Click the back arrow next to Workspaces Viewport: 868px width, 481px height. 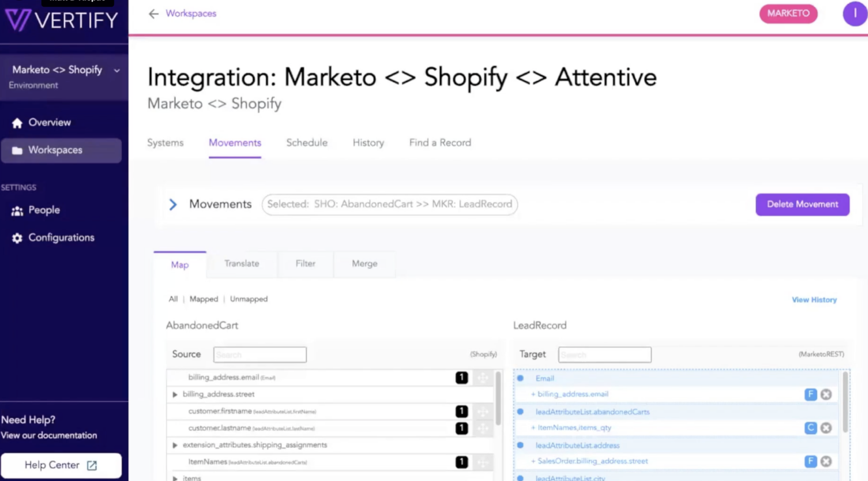pyautogui.click(x=153, y=14)
